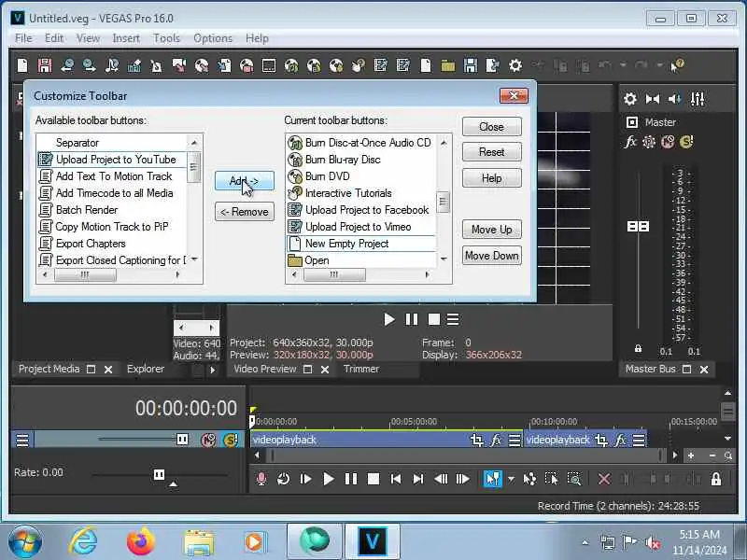Click the Burn DVD icon row in current buttons
747x560 pixels.
[360, 176]
